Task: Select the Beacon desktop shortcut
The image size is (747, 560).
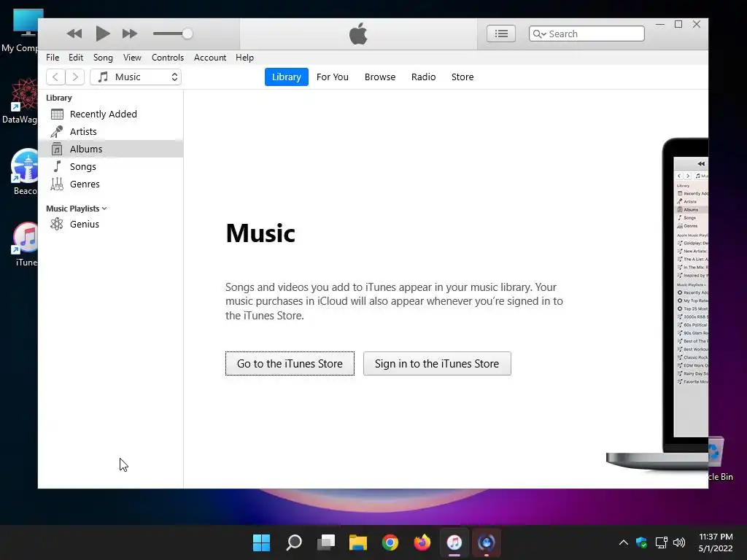Action: (x=24, y=172)
